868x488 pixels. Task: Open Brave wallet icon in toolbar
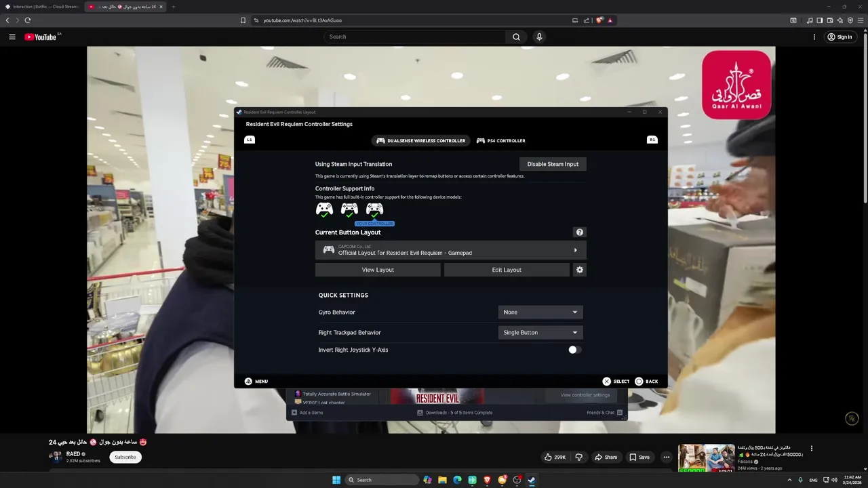(830, 20)
